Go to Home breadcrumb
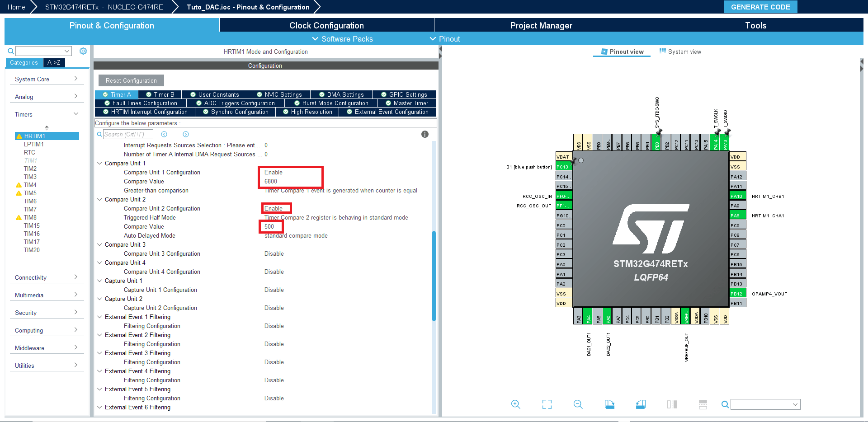This screenshot has height=422, width=868. (16, 7)
